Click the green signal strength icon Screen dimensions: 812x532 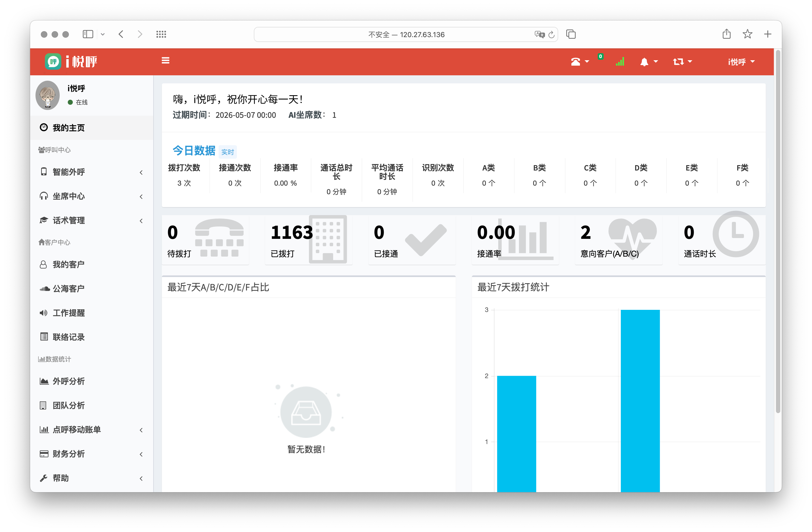click(620, 62)
